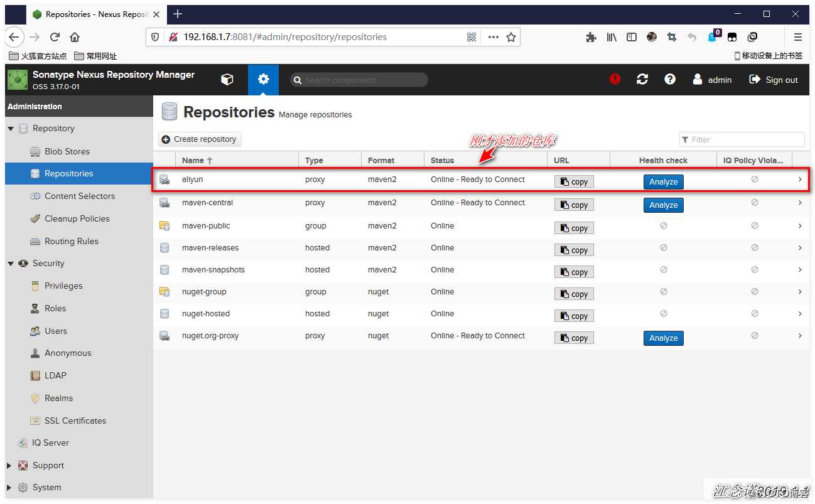815x504 pixels.
Task: Bookmark this page with star icon
Action: [511, 37]
